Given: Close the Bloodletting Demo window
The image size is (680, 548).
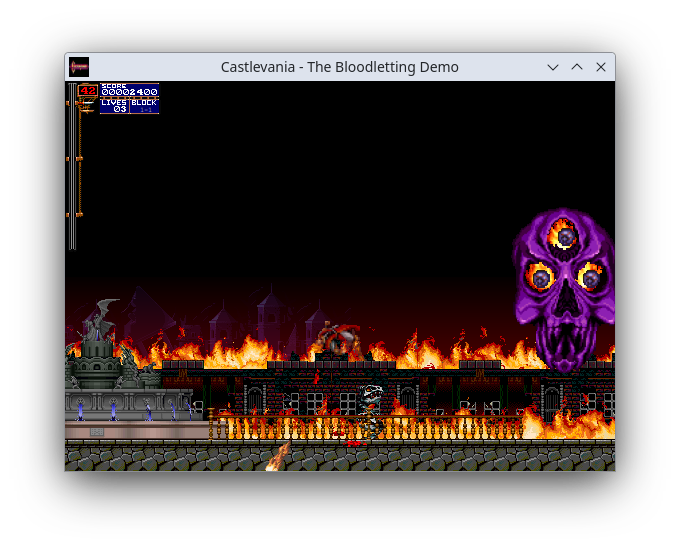Looking at the screenshot, I should pos(601,67).
